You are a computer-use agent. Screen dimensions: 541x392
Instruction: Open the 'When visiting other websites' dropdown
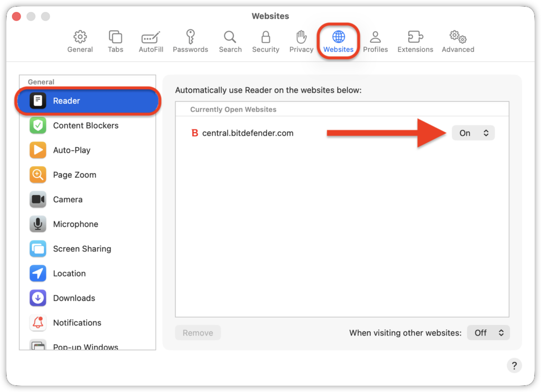pyautogui.click(x=488, y=333)
